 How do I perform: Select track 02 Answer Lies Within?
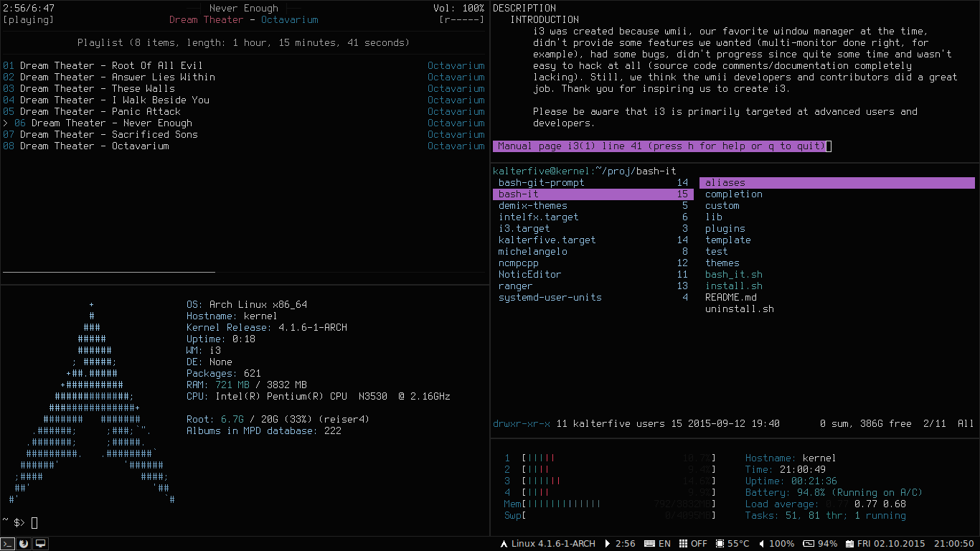(x=244, y=77)
